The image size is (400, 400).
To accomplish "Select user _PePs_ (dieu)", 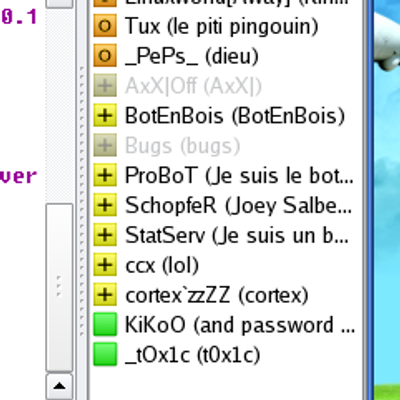I will 192,56.
